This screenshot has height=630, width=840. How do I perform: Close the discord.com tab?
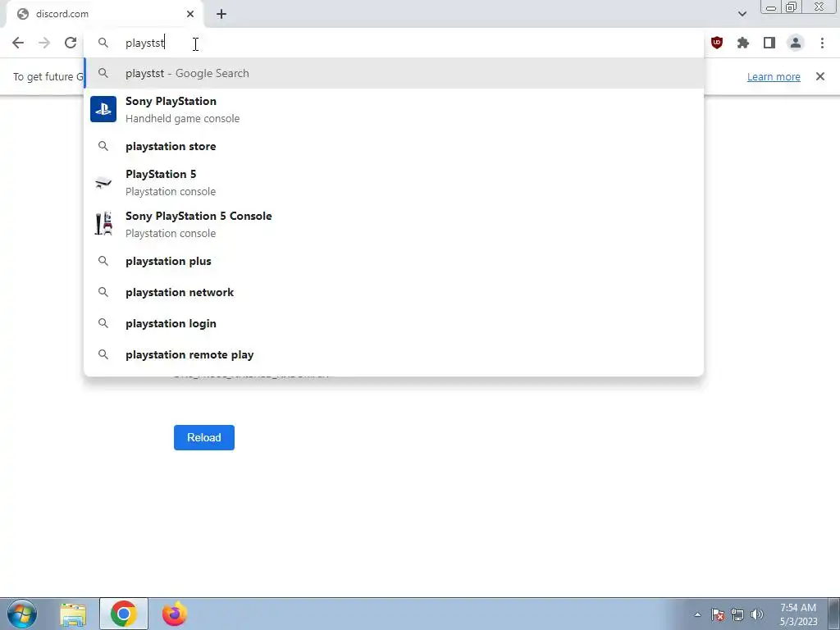(x=190, y=14)
